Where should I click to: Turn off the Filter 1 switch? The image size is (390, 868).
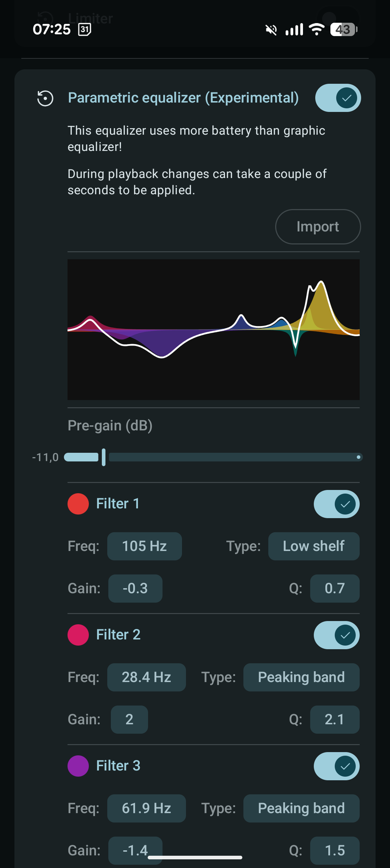[x=336, y=504]
